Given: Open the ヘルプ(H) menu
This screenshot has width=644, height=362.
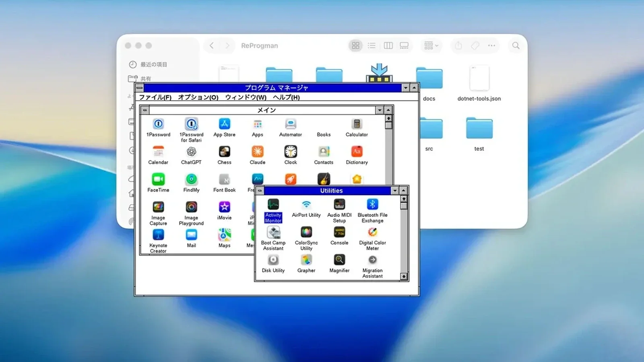Looking at the screenshot, I should (286, 97).
